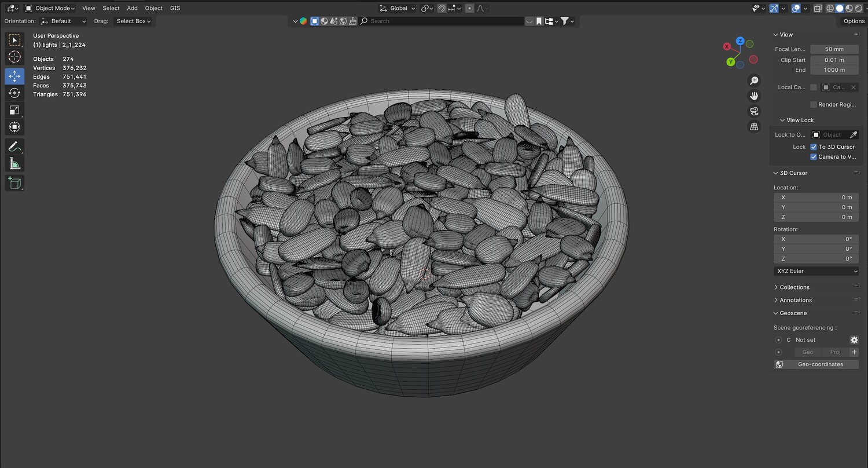
Task: Click the Search field in the header
Action: tap(442, 21)
